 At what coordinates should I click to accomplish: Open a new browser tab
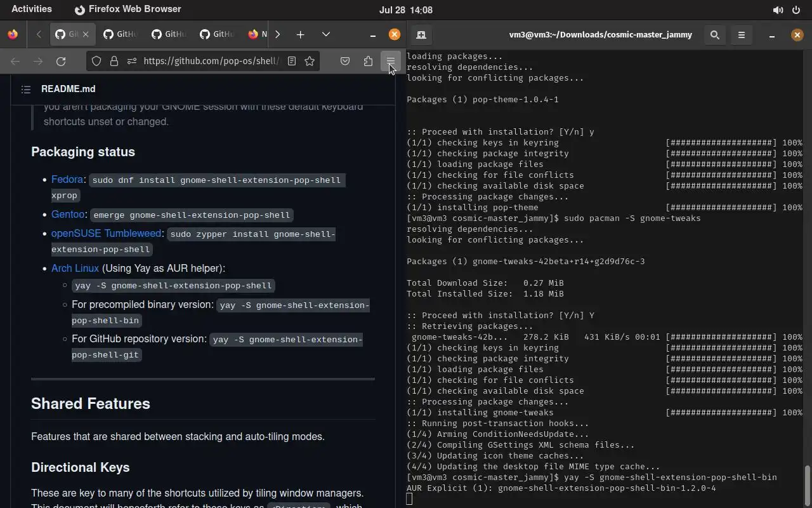300,34
